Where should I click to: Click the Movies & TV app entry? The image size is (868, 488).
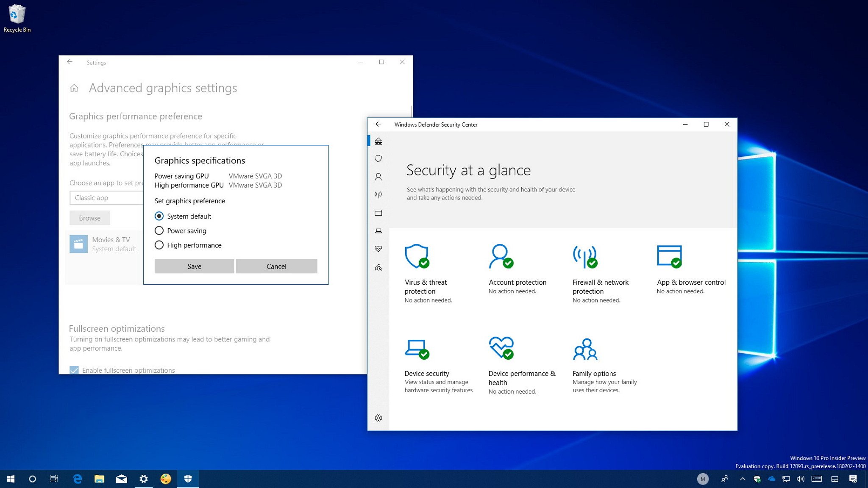(101, 243)
